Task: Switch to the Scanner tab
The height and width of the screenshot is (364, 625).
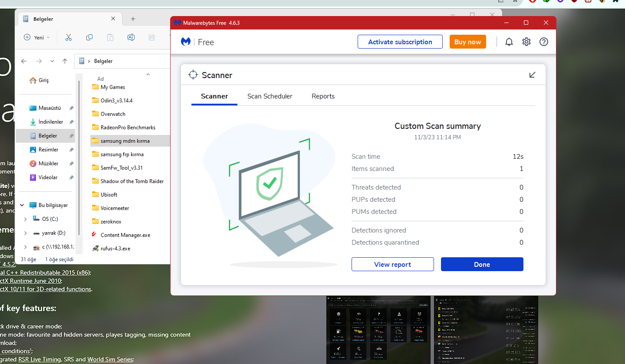Action: 214,96
